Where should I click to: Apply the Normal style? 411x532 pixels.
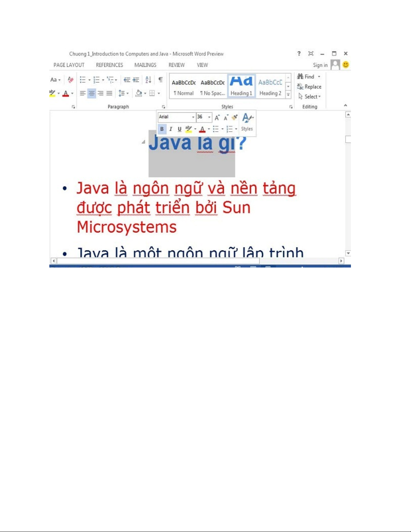pos(184,87)
